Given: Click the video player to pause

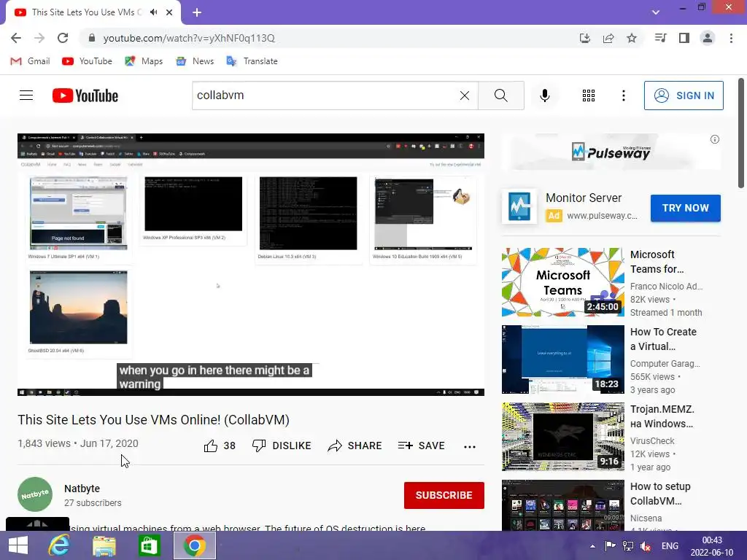Looking at the screenshot, I should (x=251, y=264).
